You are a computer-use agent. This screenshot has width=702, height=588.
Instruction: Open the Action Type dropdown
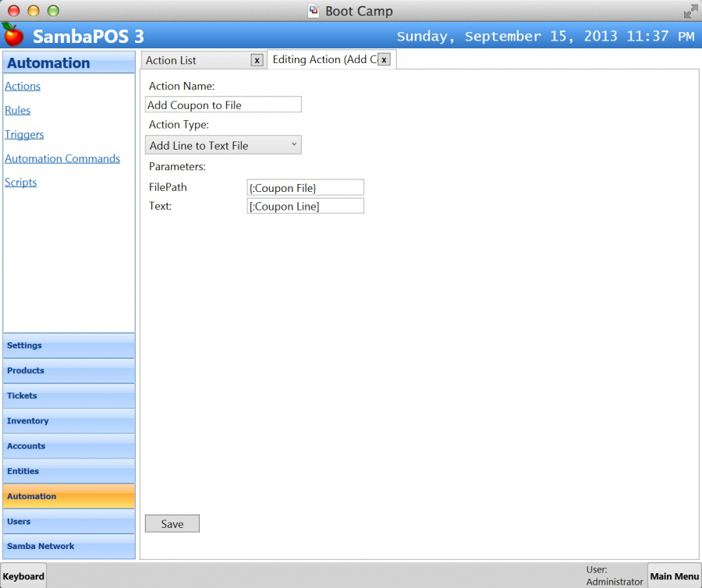(x=223, y=145)
